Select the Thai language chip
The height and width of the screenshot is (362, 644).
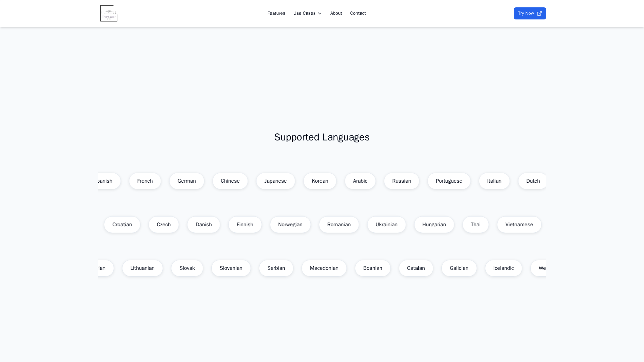[475, 225]
